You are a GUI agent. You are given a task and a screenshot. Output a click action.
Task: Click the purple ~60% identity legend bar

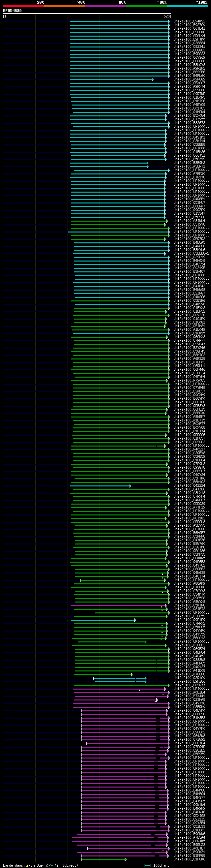click(x=105, y=6)
